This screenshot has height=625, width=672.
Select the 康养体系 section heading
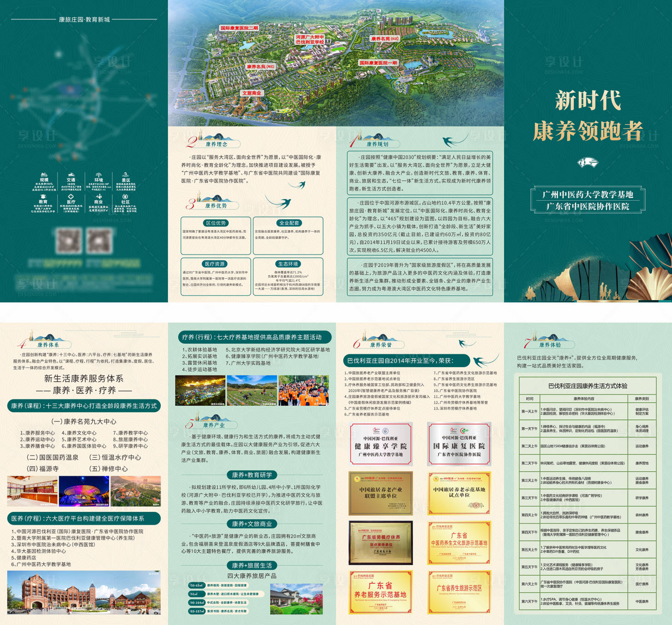(x=48, y=344)
